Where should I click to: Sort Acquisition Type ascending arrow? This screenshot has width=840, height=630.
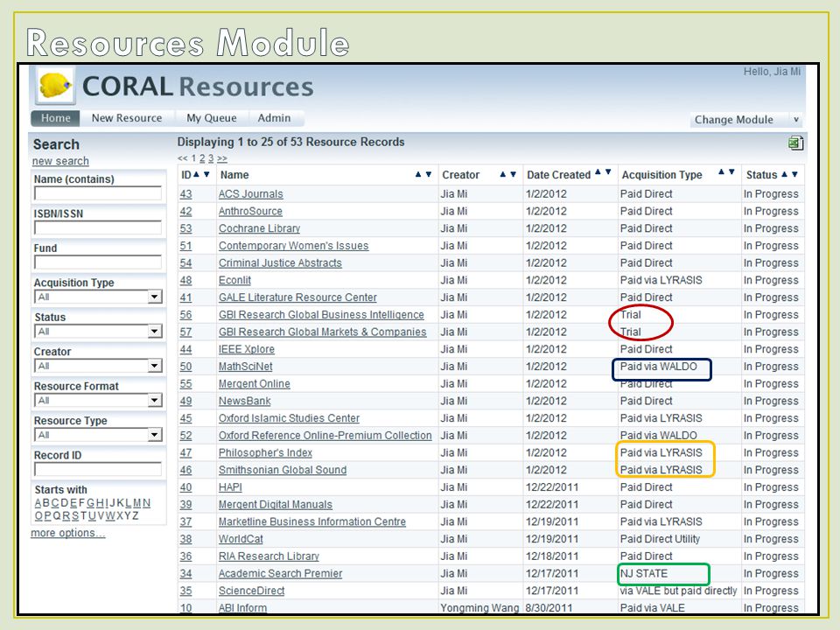point(721,172)
